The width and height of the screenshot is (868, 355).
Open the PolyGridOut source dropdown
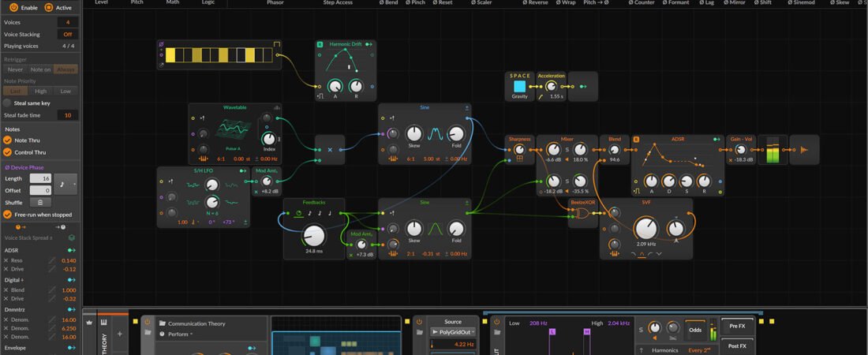454,332
